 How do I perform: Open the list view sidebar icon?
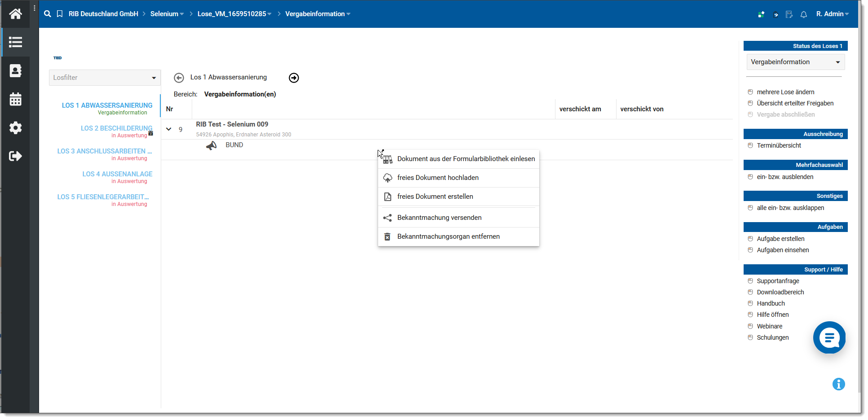(x=15, y=42)
